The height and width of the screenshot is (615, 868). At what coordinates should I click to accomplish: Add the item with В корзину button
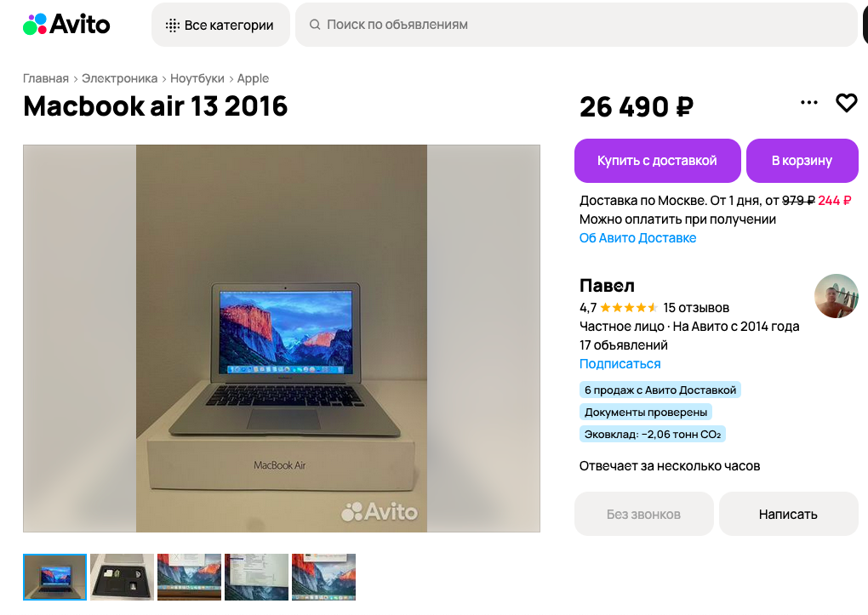[802, 161]
